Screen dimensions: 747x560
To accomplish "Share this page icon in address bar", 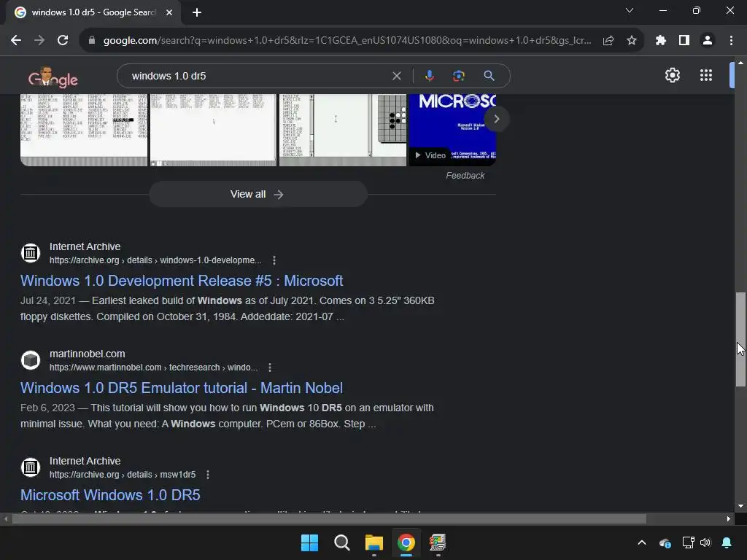I will click(608, 41).
